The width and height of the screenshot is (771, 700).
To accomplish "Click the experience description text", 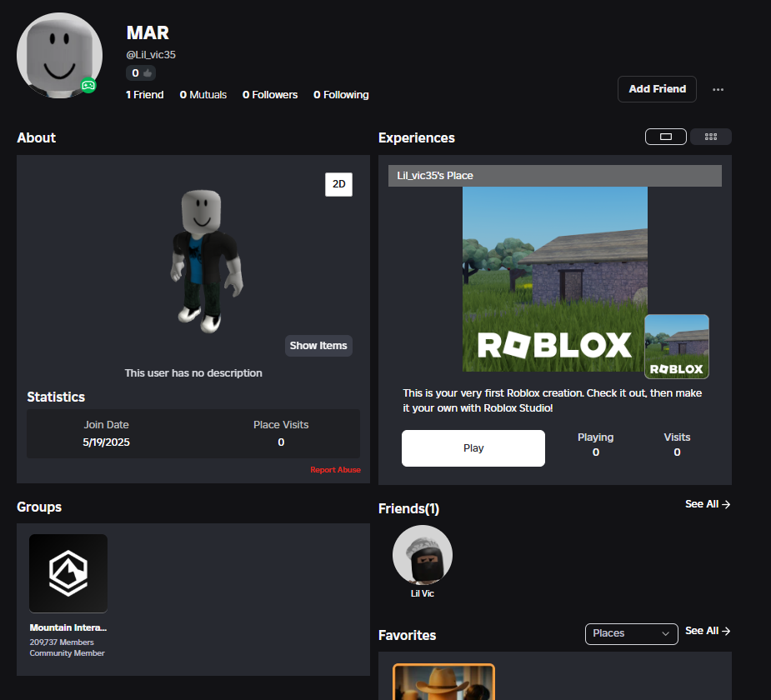I will tap(552, 401).
